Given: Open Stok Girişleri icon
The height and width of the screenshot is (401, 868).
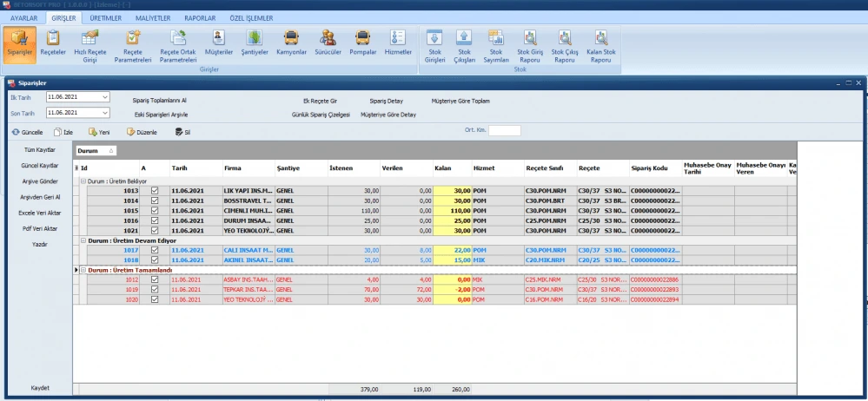Looking at the screenshot, I should pyautogui.click(x=435, y=42).
